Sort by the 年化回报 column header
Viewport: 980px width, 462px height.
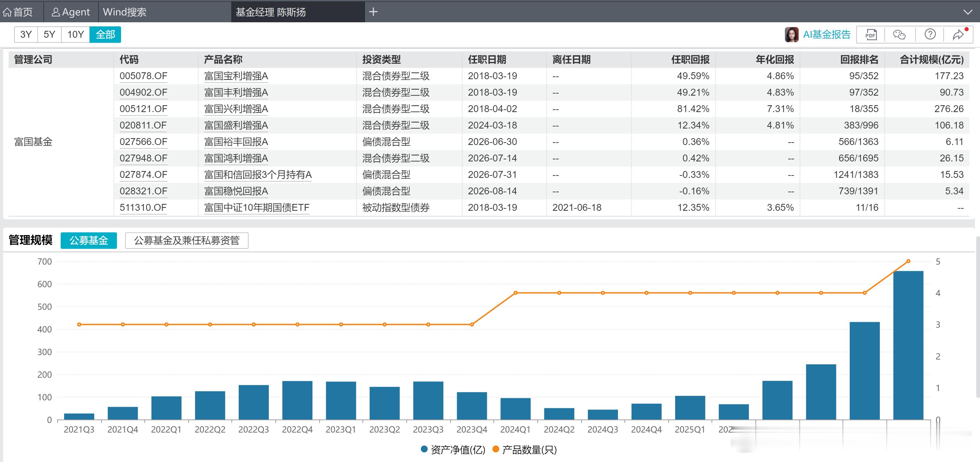click(775, 60)
